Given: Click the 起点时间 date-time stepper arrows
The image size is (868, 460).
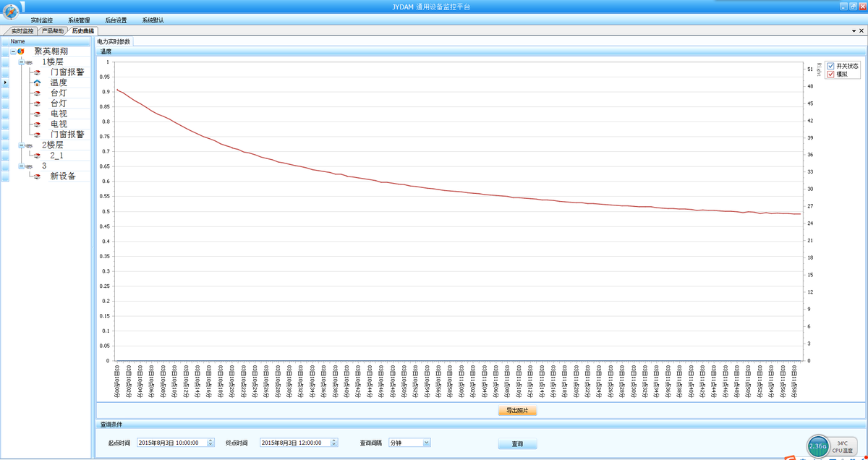Looking at the screenshot, I should pyautogui.click(x=210, y=443).
